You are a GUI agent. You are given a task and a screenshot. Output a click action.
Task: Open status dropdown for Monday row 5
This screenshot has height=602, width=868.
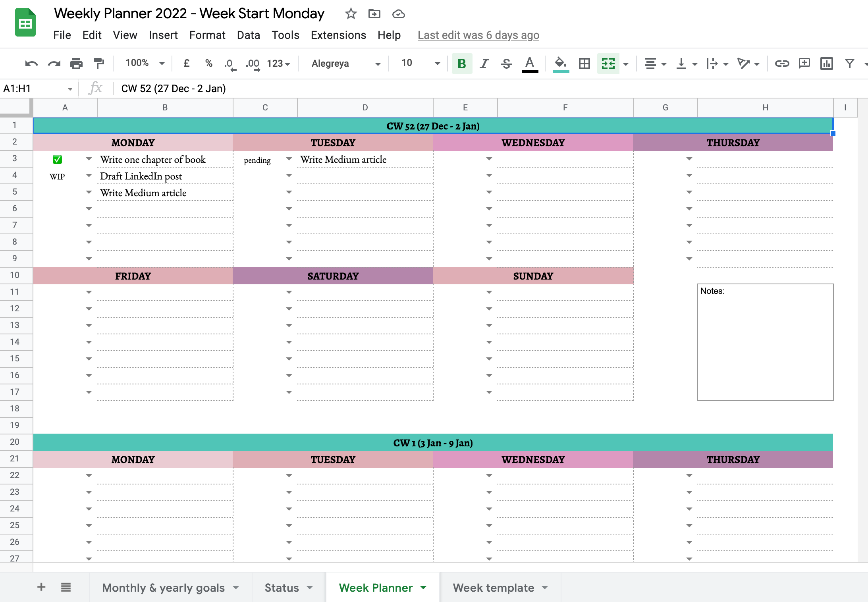tap(89, 192)
